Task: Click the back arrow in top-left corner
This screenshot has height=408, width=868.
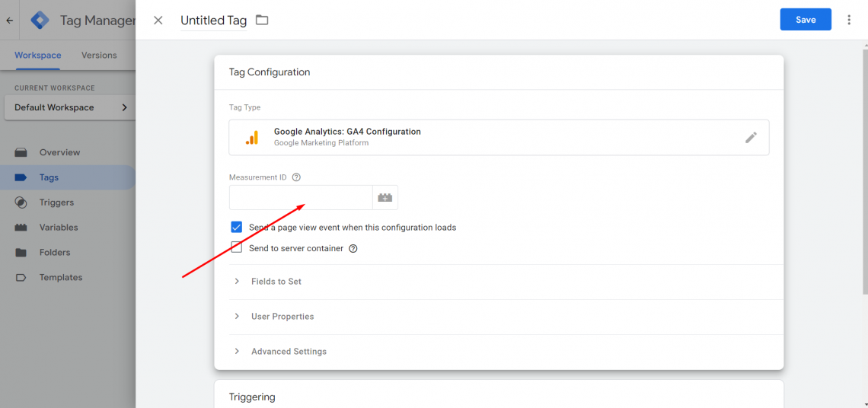Action: tap(9, 21)
